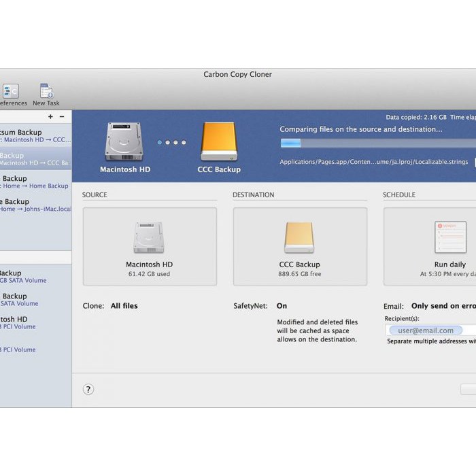The width and height of the screenshot is (476, 476).
Task: Open the Clone 'All files' popup
Action: click(124, 306)
